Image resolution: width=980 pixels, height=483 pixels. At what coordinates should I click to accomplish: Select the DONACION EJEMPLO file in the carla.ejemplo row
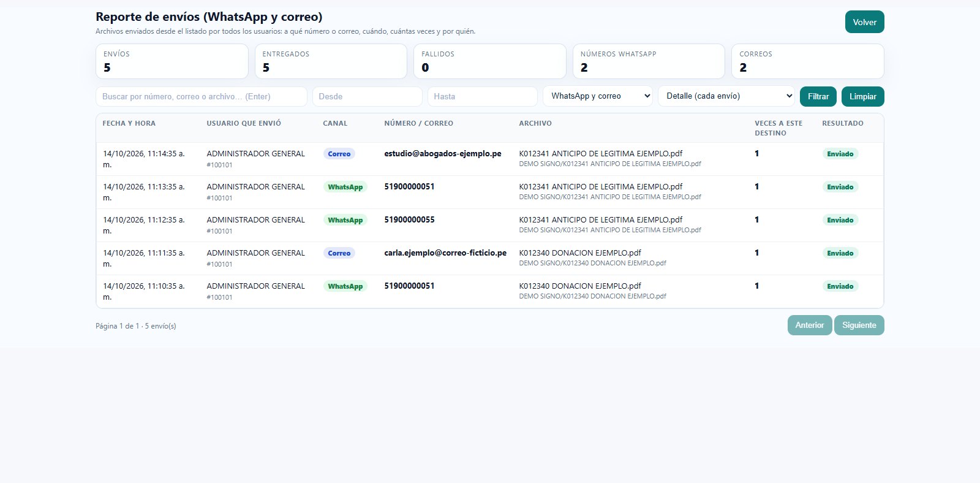pos(580,253)
